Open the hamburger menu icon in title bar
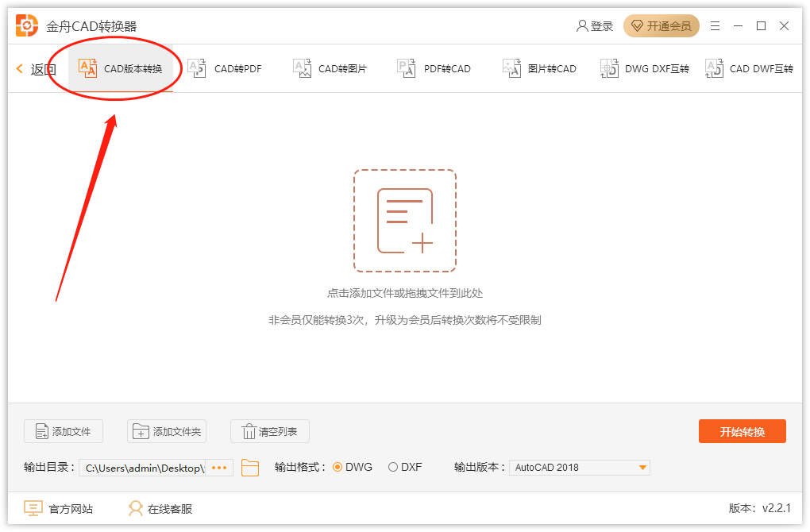The width and height of the screenshot is (810, 532). pyautogui.click(x=715, y=26)
